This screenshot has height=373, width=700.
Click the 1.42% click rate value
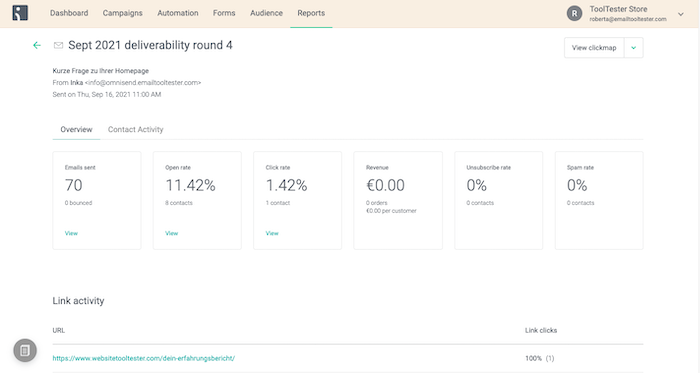coord(287,185)
